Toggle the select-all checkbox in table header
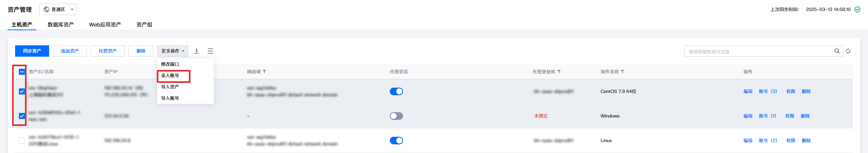The width and height of the screenshot is (868, 153). [x=22, y=72]
